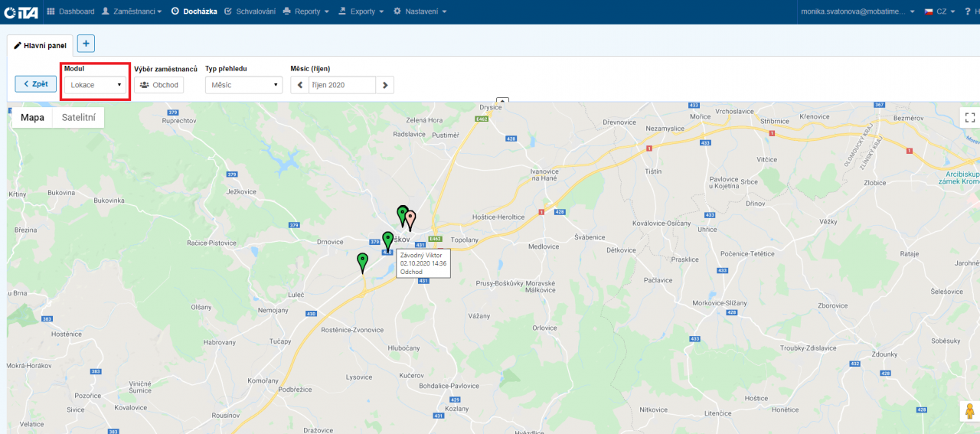980x434 pixels.
Task: Go to next month arrow
Action: 385,85
